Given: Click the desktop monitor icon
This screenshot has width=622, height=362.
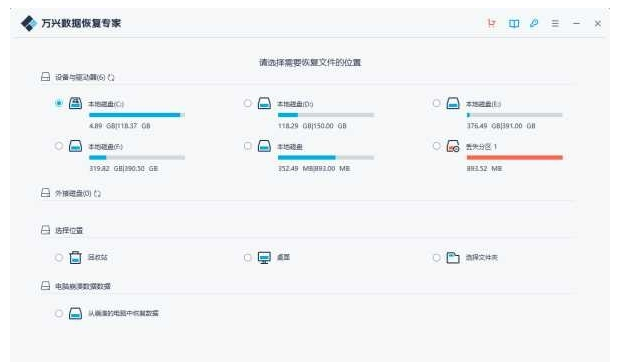Looking at the screenshot, I should pos(264,258).
